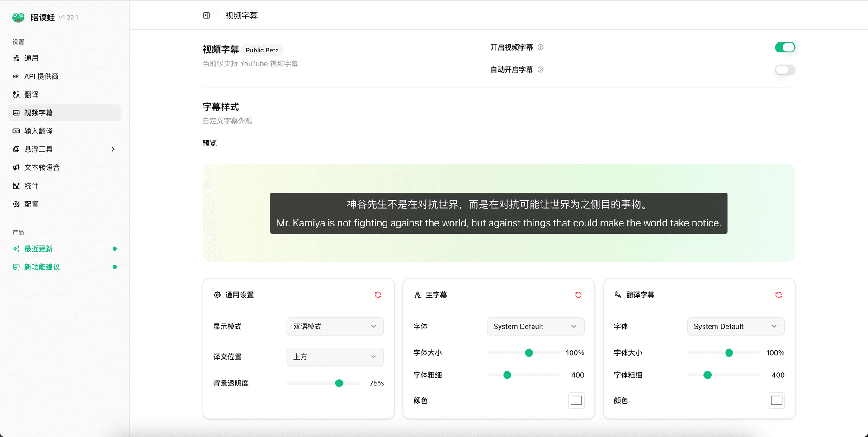Image resolution: width=868 pixels, height=437 pixels.
Task: Disable the 开启视频字幕 switch
Action: [x=785, y=47]
